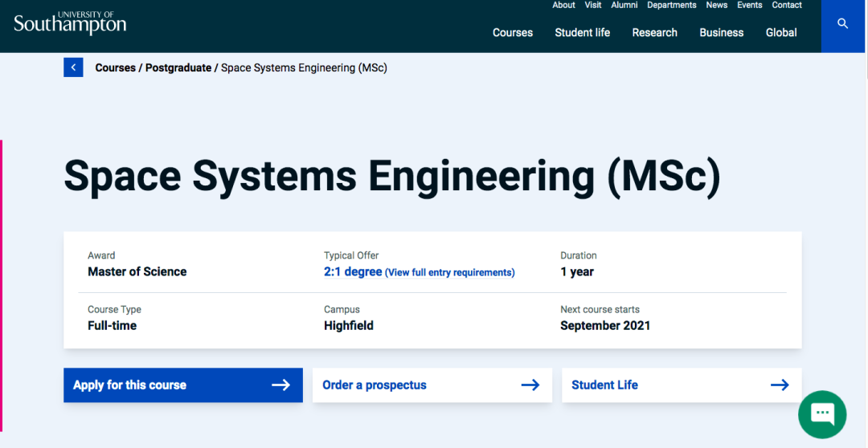Click the 2:1 degree typical offer link
Screen dimensions: 868x448
pos(353,271)
